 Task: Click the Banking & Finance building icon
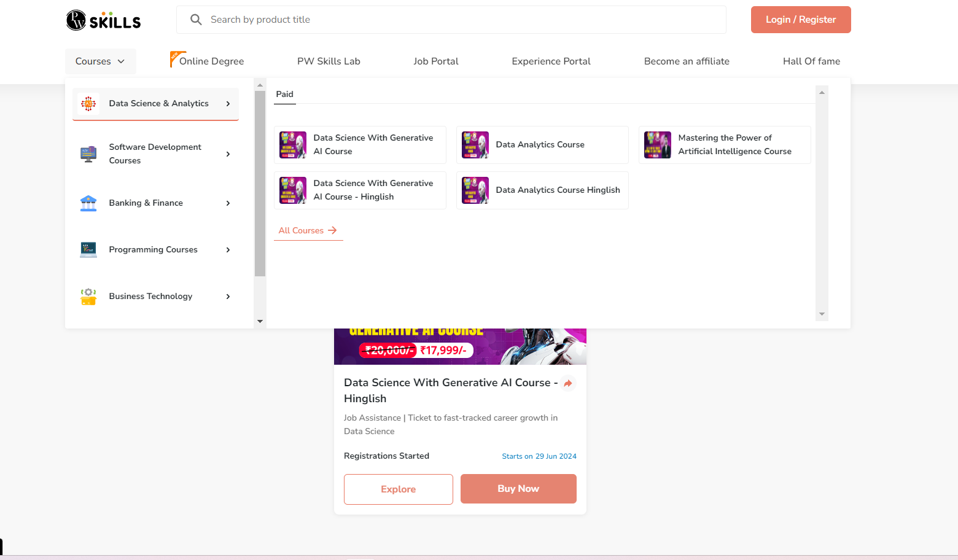(88, 203)
